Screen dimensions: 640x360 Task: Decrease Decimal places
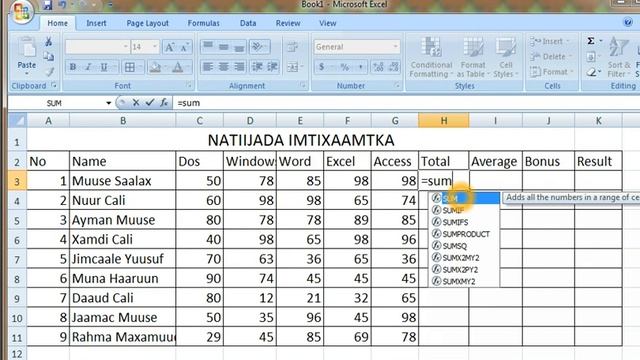394,67
